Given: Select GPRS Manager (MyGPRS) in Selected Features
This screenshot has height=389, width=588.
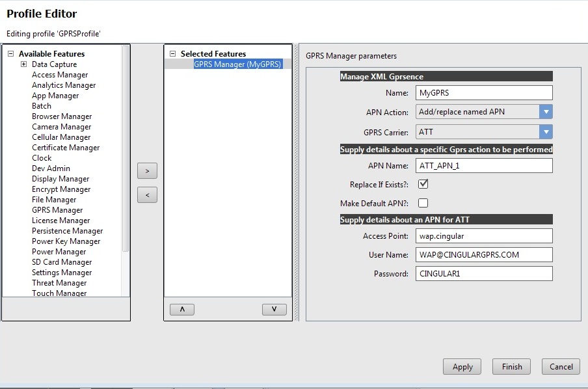Looking at the screenshot, I should coord(237,64).
